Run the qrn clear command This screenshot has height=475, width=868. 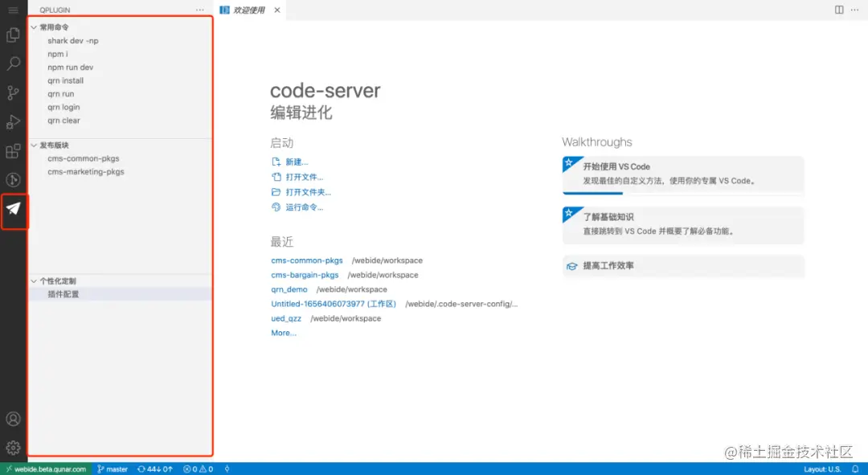tap(63, 120)
